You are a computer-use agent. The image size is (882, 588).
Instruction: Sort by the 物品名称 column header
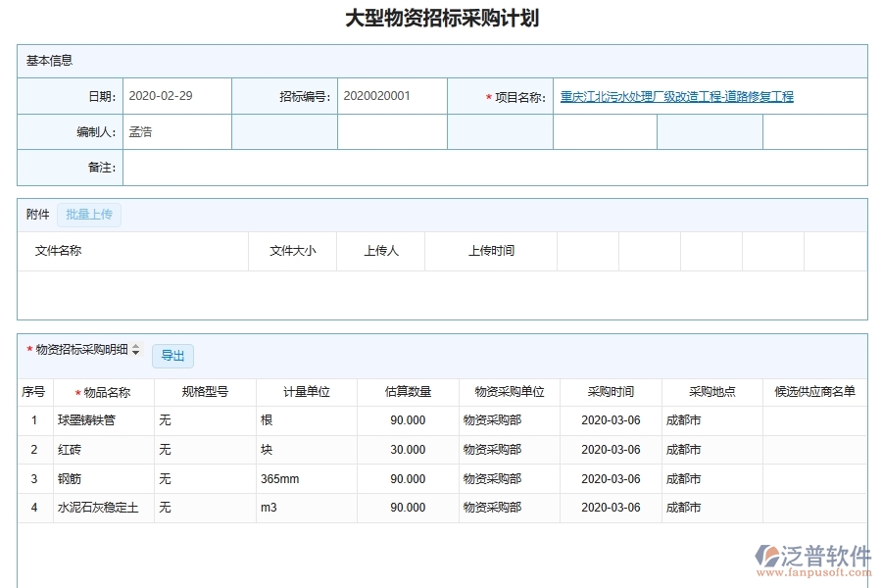coord(102,391)
